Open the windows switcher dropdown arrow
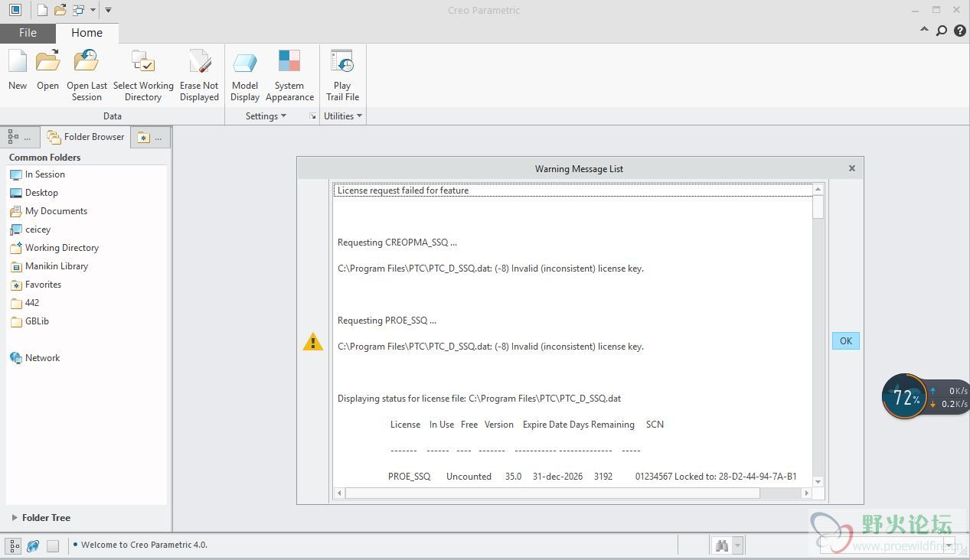Screen dimensions: 970x560 point(93,10)
